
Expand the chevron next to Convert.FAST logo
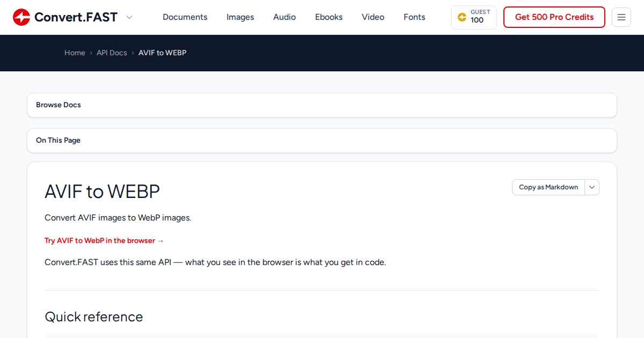coord(129,17)
